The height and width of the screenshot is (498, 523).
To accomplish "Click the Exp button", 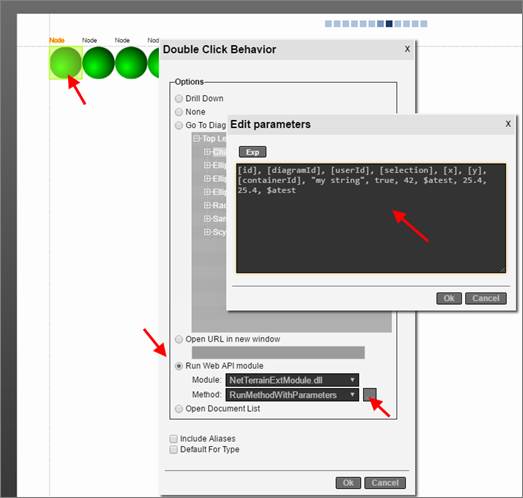I will (x=252, y=152).
